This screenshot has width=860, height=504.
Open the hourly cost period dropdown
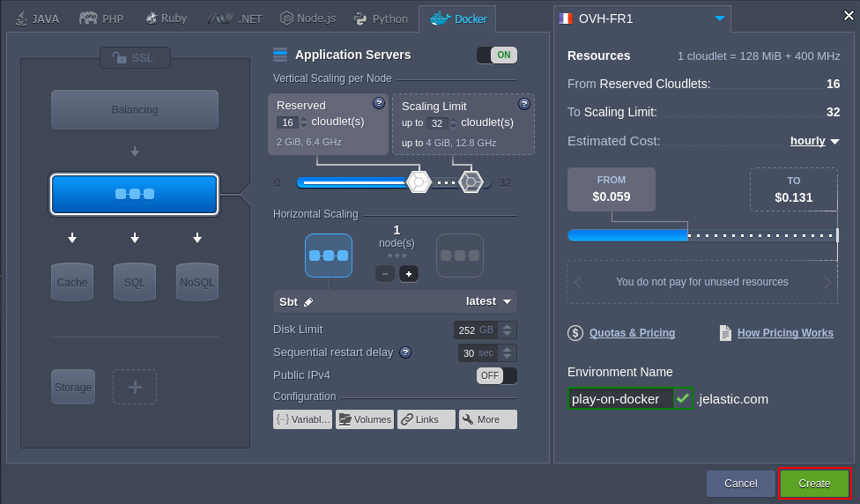814,141
